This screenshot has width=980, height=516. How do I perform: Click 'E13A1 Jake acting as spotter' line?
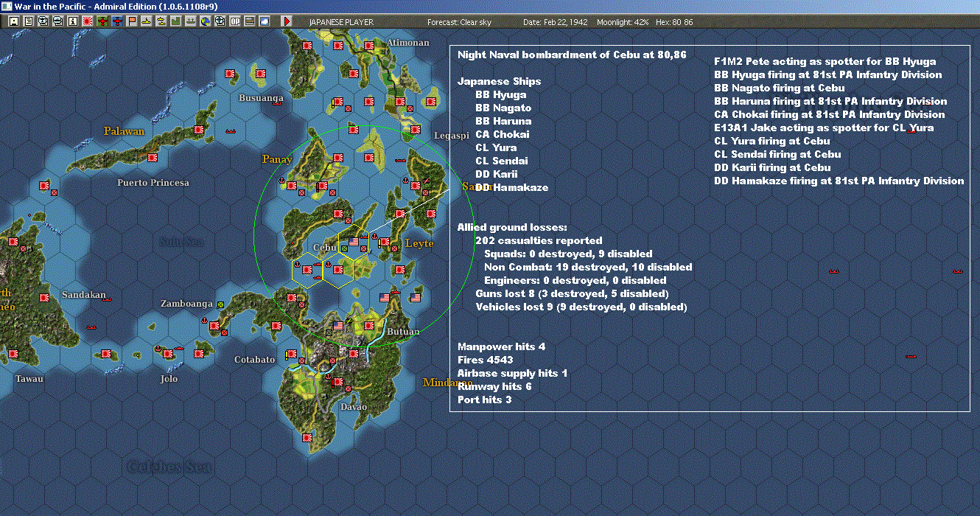(824, 128)
